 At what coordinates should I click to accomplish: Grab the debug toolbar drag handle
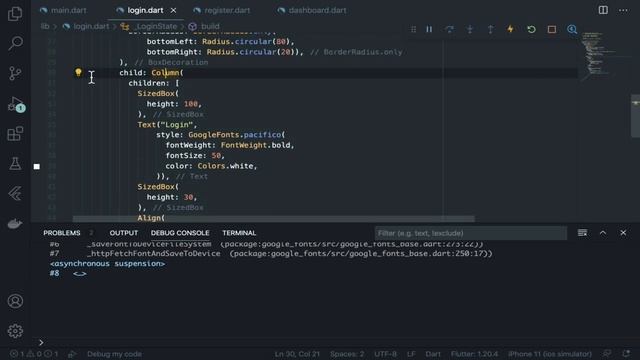(x=413, y=29)
